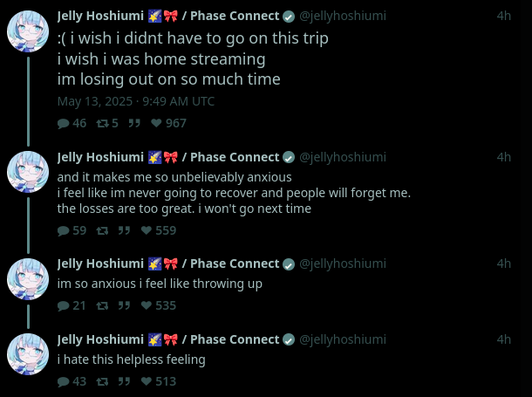Retweet the 'unbelievably anxious' tweet
532x397 pixels.
[x=102, y=230]
